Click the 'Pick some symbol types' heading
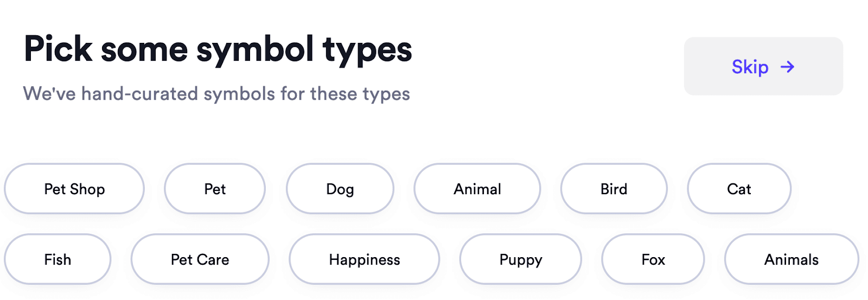Viewport: 868px width, 300px height. tap(218, 50)
